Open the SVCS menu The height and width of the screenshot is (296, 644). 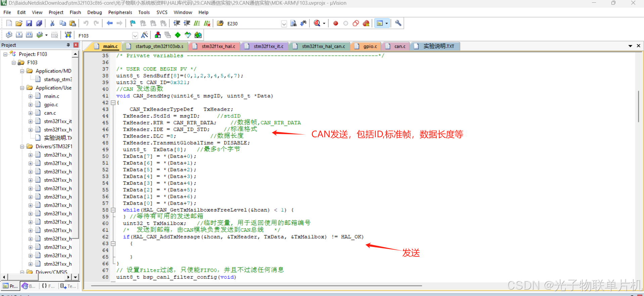162,12
